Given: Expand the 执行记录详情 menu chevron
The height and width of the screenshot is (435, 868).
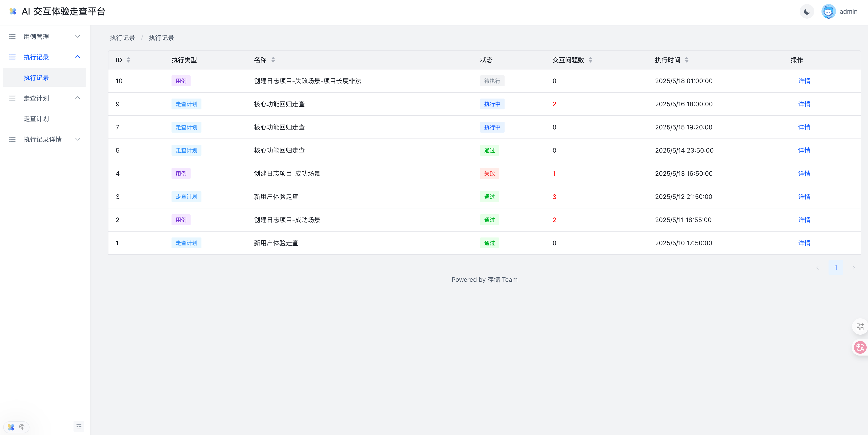Looking at the screenshot, I should [x=78, y=139].
